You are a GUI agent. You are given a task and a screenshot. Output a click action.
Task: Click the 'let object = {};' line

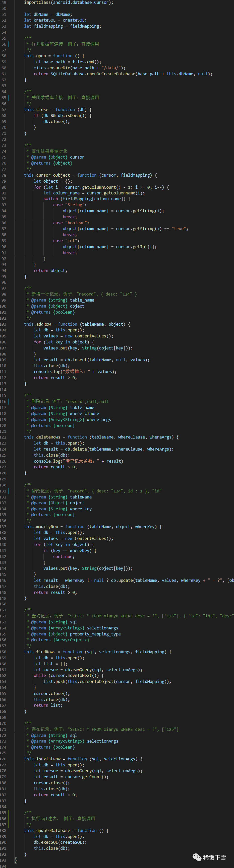pyautogui.click(x=53, y=181)
